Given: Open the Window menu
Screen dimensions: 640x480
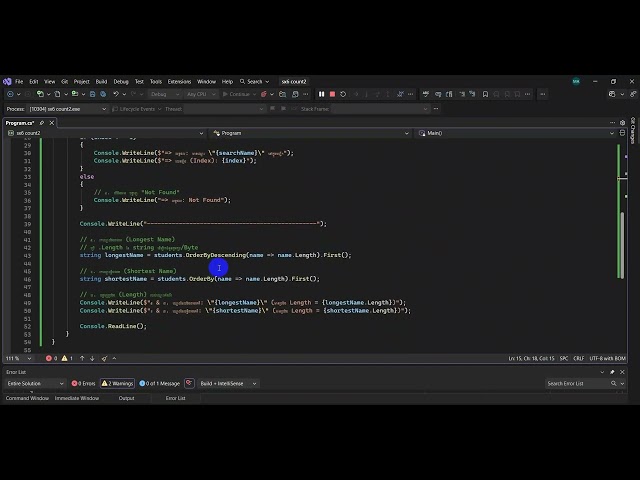Looking at the screenshot, I should (206, 82).
